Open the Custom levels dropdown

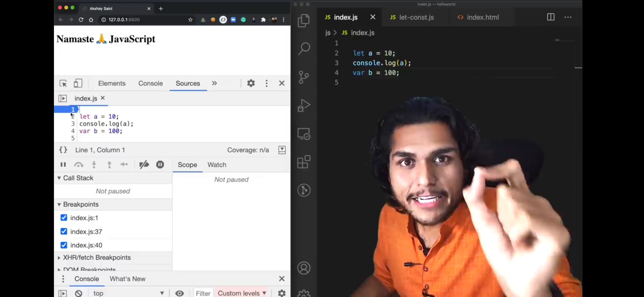coord(242,293)
